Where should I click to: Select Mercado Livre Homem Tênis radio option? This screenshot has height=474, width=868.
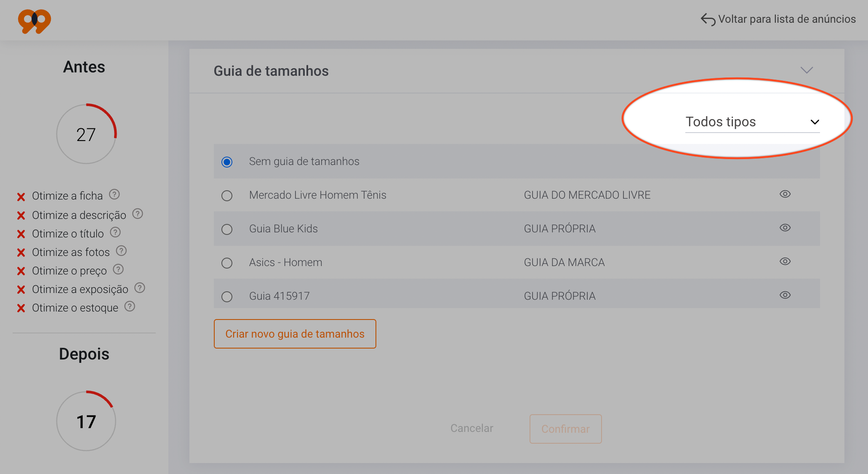coord(227,196)
